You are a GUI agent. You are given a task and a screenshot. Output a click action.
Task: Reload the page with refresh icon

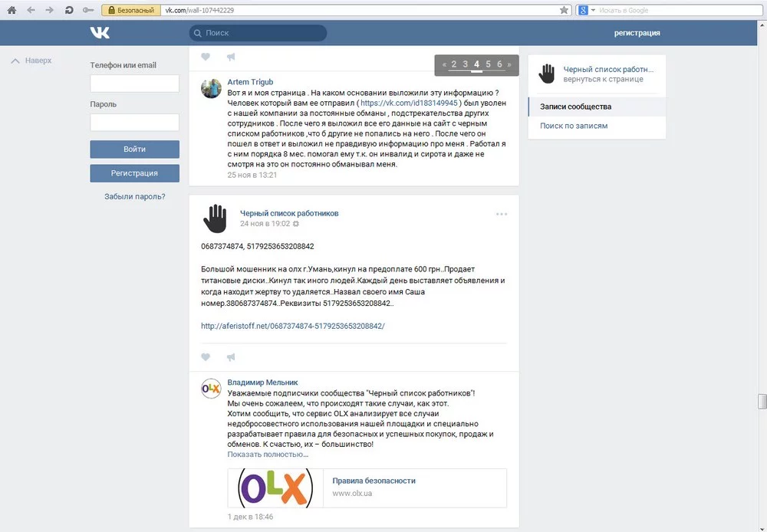tap(69, 10)
